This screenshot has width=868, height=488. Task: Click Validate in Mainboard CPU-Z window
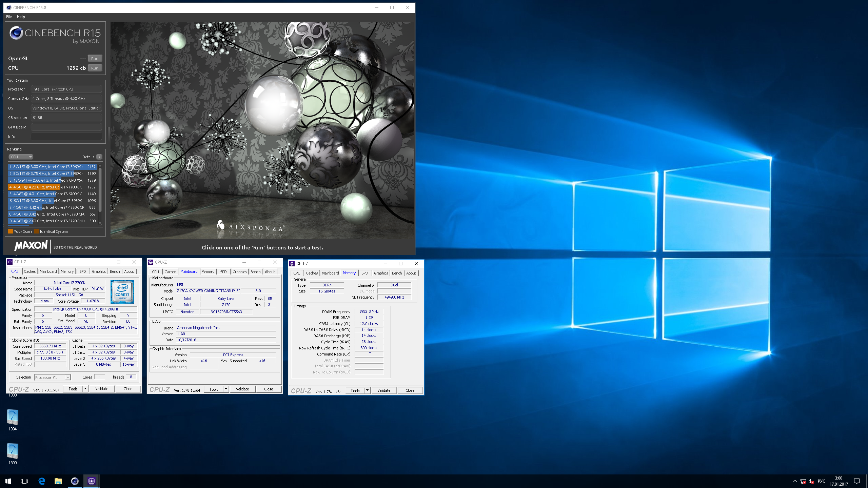[242, 389]
